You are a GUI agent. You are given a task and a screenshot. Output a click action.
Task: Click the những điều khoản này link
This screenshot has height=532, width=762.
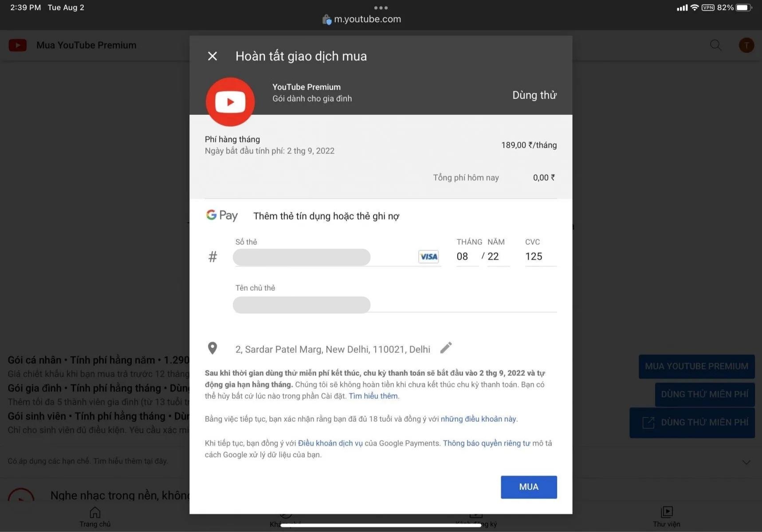click(x=479, y=419)
